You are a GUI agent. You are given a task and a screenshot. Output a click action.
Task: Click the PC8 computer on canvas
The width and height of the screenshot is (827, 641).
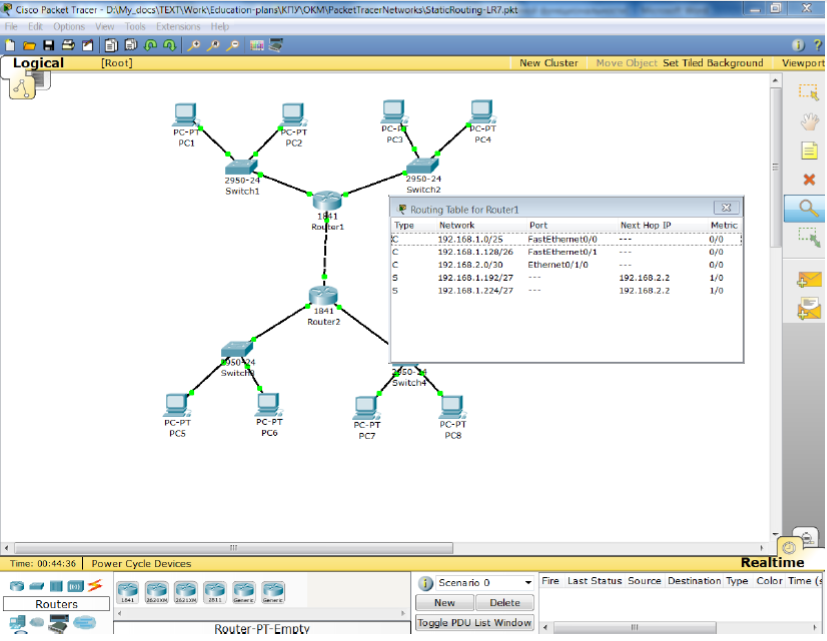tap(452, 408)
